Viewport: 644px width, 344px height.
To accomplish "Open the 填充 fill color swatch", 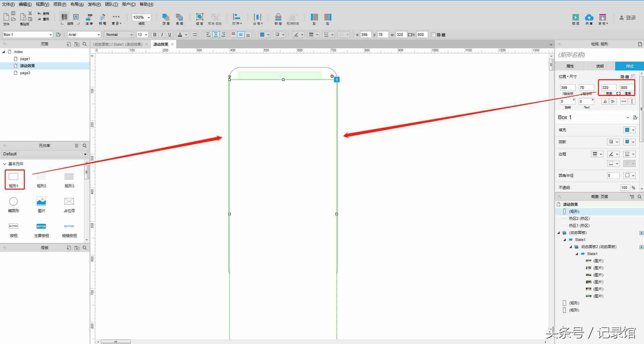I will 629,130.
